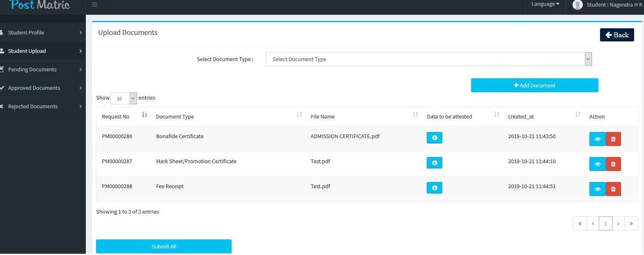Viewport: 644px width, 255px height.
Task: Expand Rejected Documents chevron
Action: (x=80, y=106)
